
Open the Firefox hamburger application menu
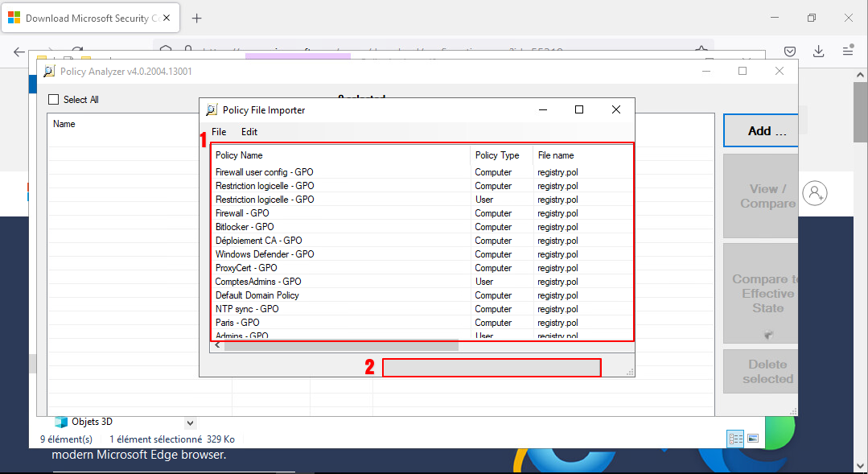pyautogui.click(x=848, y=51)
